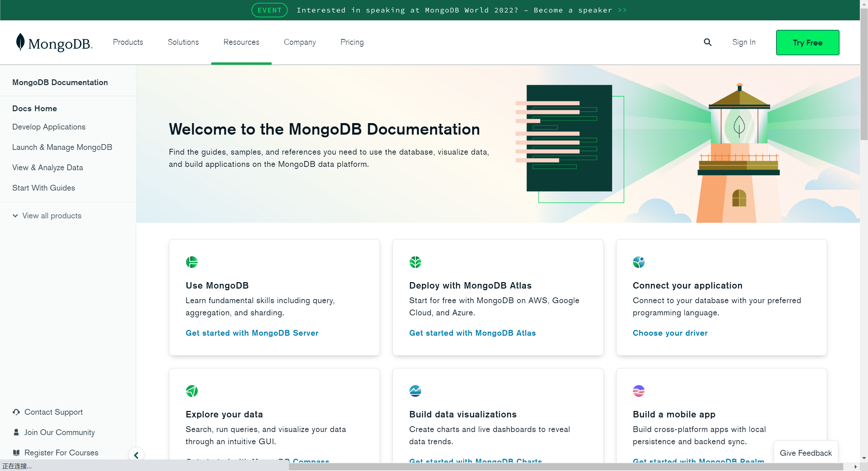The width and height of the screenshot is (868, 471).
Task: Click the Explore your data compass icon
Action: (192, 391)
